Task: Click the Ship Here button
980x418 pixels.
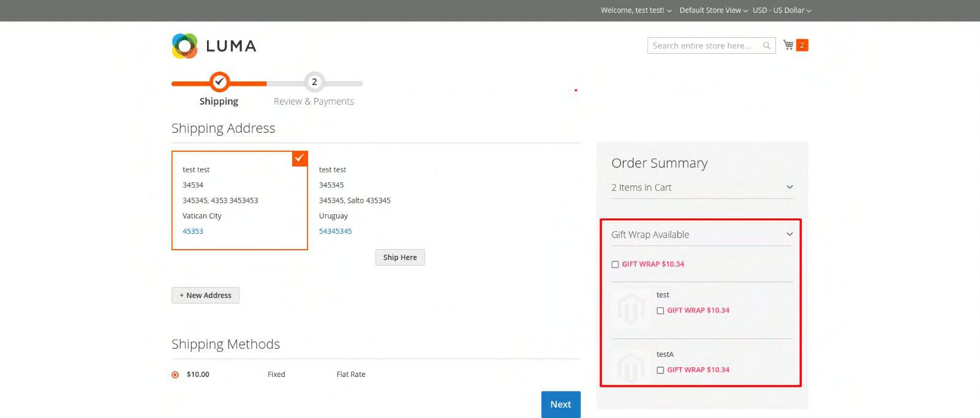Action: [x=400, y=258]
